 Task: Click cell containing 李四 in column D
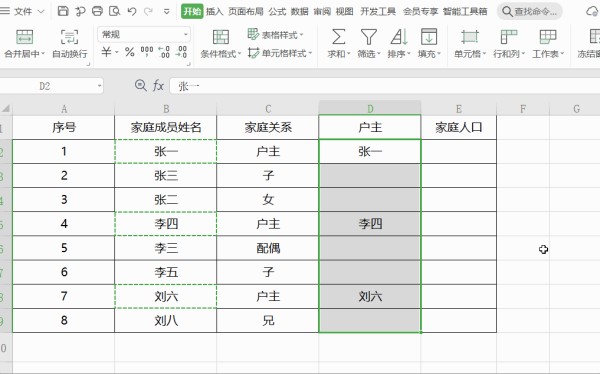(370, 224)
